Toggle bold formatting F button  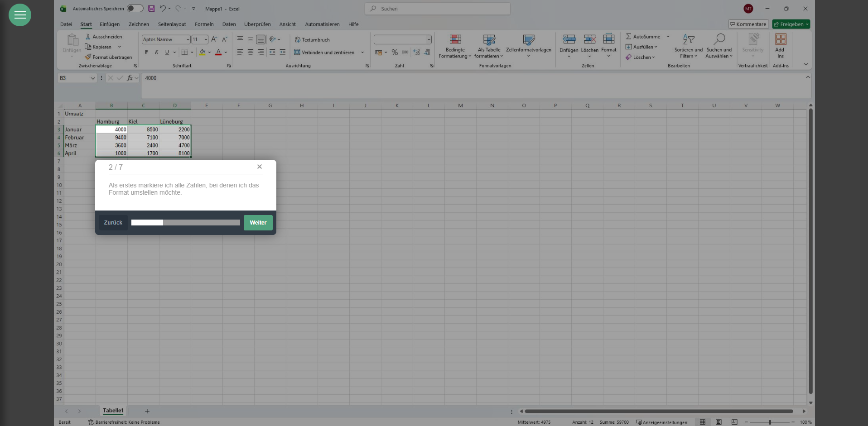pos(146,53)
